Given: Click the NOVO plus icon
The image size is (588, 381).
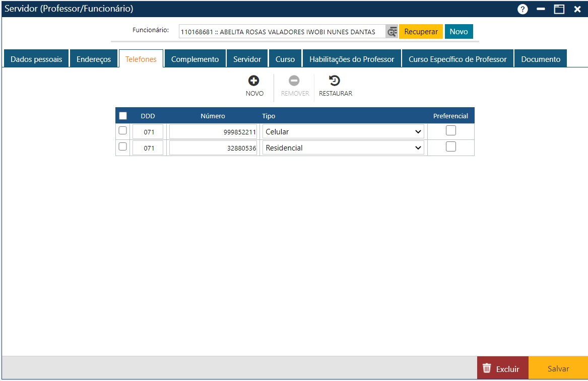Looking at the screenshot, I should coord(254,81).
